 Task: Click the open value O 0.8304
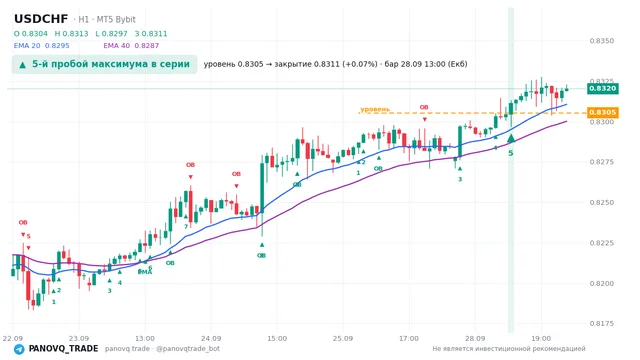click(x=31, y=34)
